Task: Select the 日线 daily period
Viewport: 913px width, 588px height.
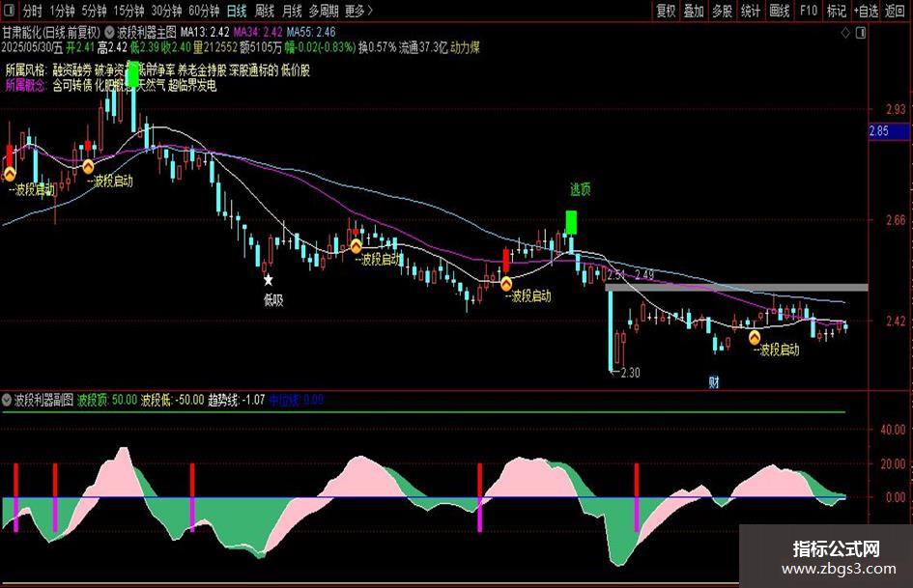Action: [237, 11]
